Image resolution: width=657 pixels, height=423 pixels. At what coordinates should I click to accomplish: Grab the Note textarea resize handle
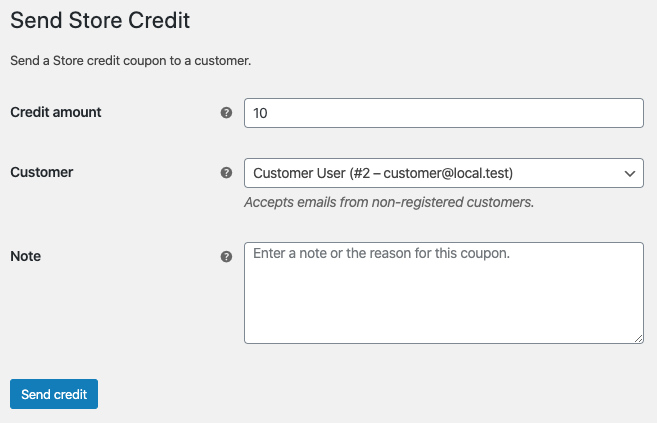pos(638,338)
